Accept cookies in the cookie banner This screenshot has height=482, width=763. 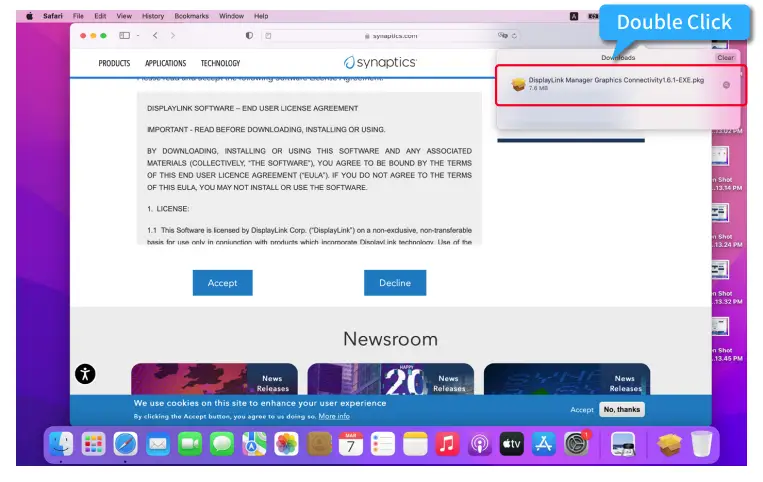pyautogui.click(x=582, y=410)
